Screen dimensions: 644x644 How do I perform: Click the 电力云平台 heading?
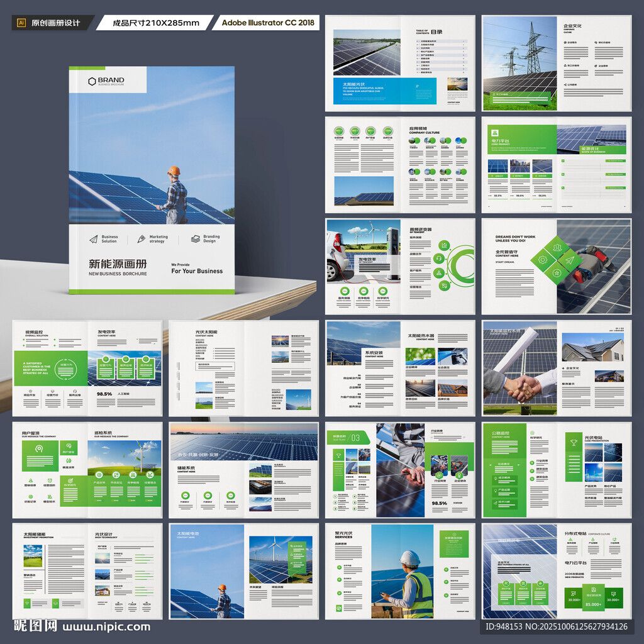tap(575, 563)
